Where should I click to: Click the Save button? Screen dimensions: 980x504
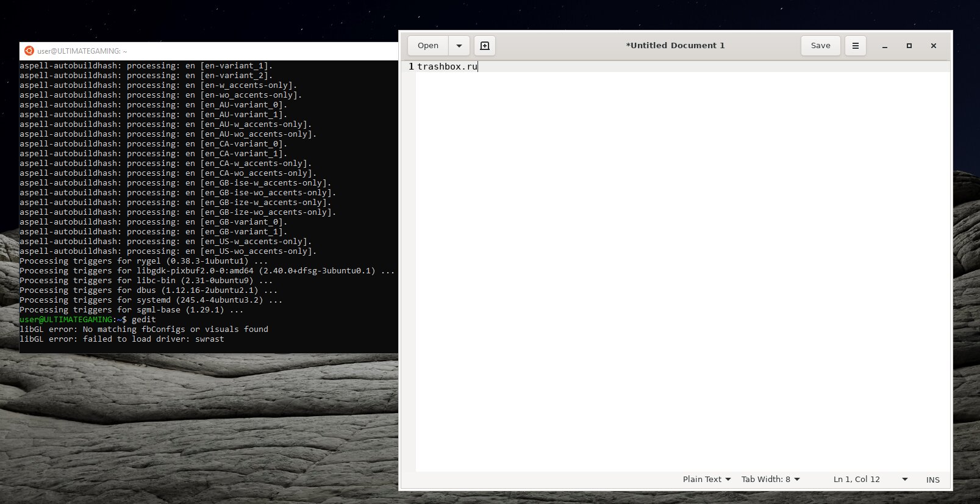(820, 46)
